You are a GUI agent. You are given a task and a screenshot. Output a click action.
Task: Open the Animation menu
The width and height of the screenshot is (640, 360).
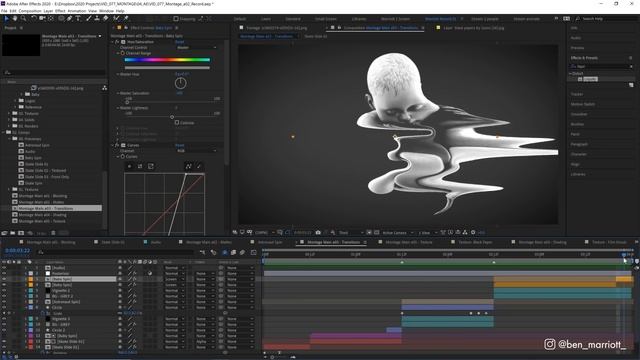(x=77, y=11)
